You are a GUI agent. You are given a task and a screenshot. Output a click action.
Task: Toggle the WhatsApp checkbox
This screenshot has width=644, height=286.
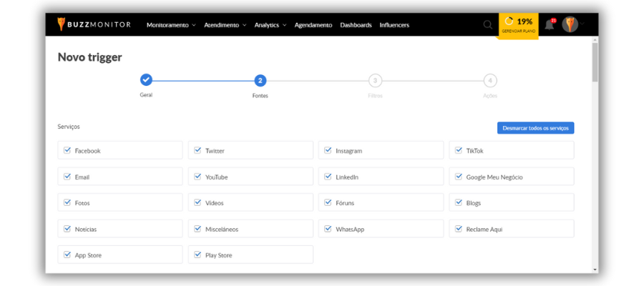pos(328,229)
